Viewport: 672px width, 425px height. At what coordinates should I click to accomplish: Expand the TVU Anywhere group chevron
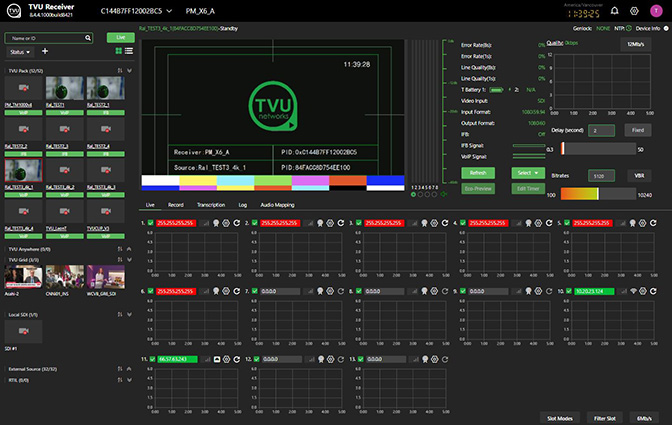129,248
